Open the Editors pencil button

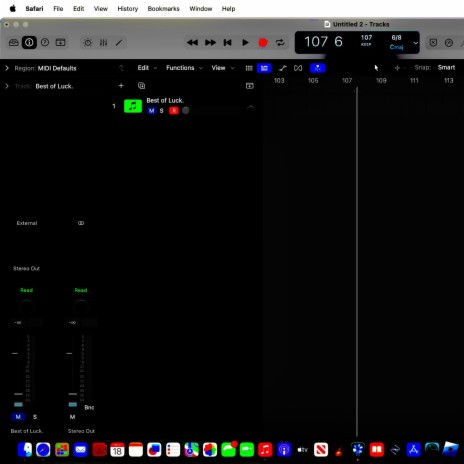click(x=119, y=42)
